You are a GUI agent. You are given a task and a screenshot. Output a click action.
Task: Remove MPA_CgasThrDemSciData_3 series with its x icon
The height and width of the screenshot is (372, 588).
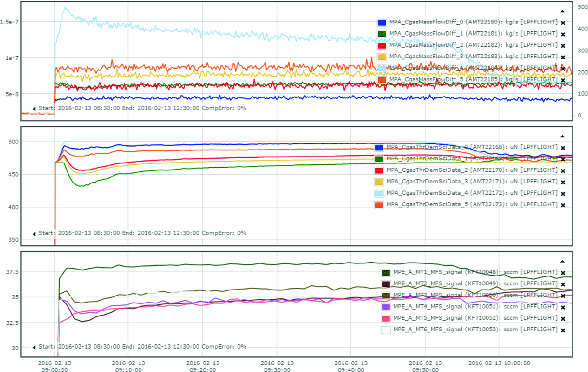pos(563,182)
